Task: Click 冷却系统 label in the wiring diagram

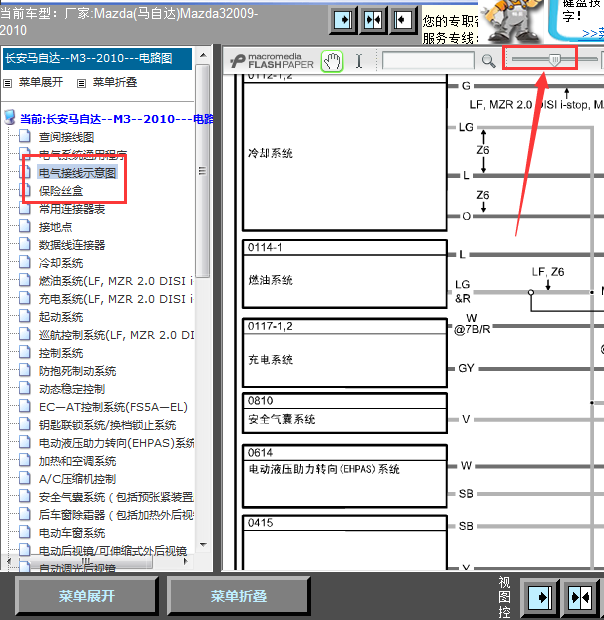Action: point(270,153)
